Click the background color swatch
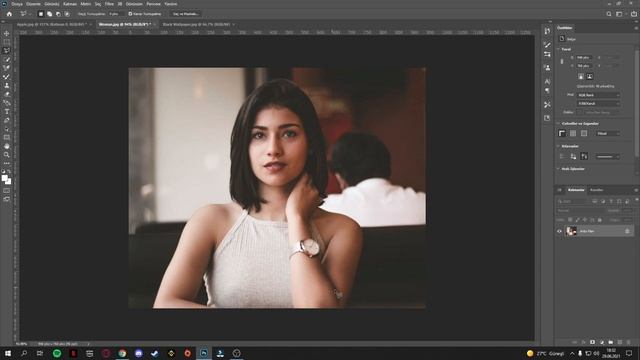 pyautogui.click(x=9, y=182)
